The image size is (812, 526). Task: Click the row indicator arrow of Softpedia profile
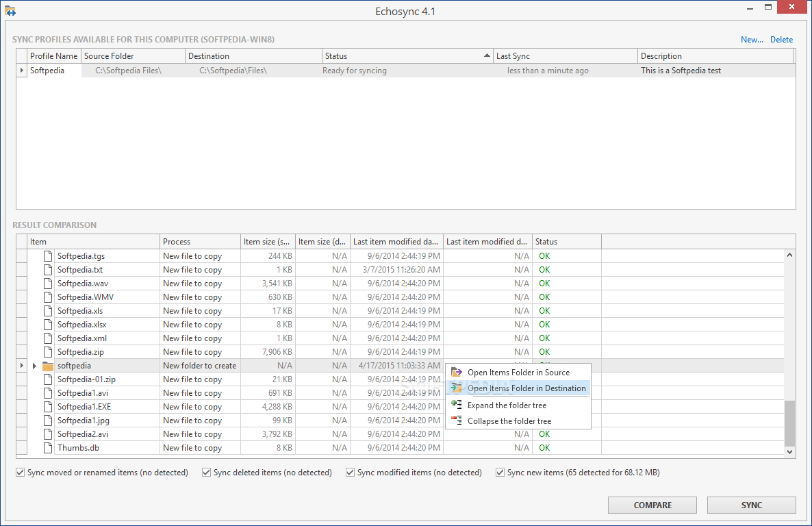coord(21,71)
